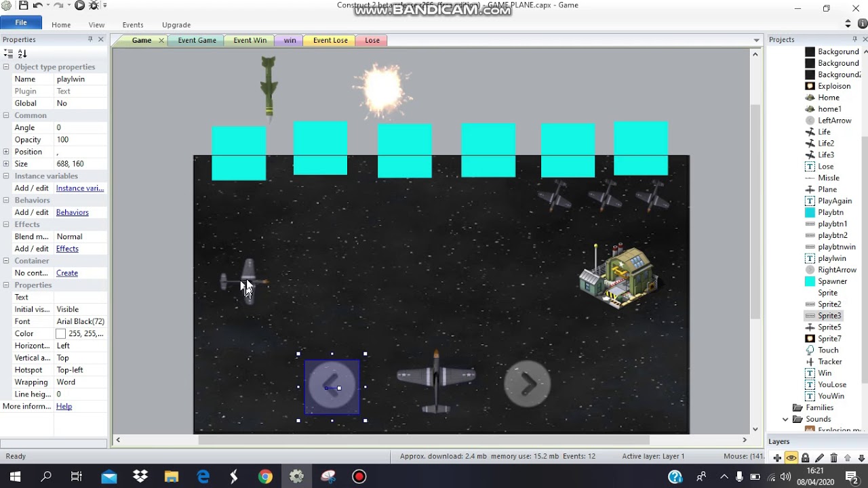The width and height of the screenshot is (868, 488).
Task: Open the undo history dropdown arrow
Action: (47, 5)
